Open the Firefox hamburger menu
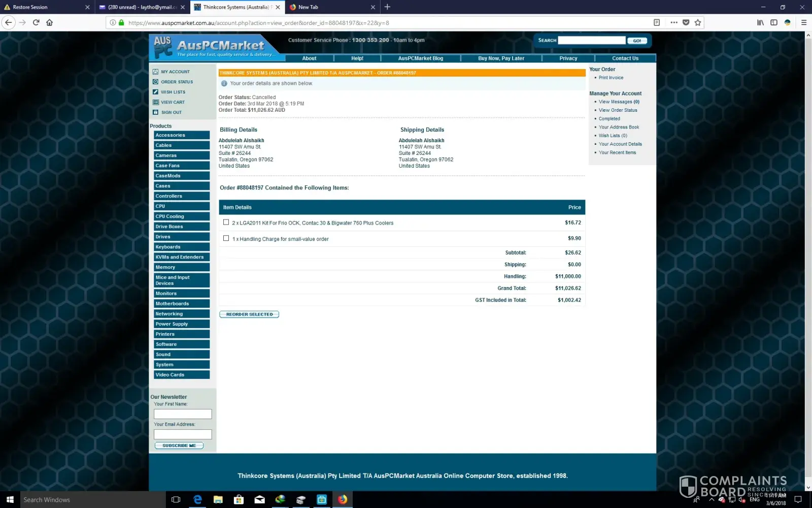The image size is (812, 508). pyautogui.click(x=804, y=22)
